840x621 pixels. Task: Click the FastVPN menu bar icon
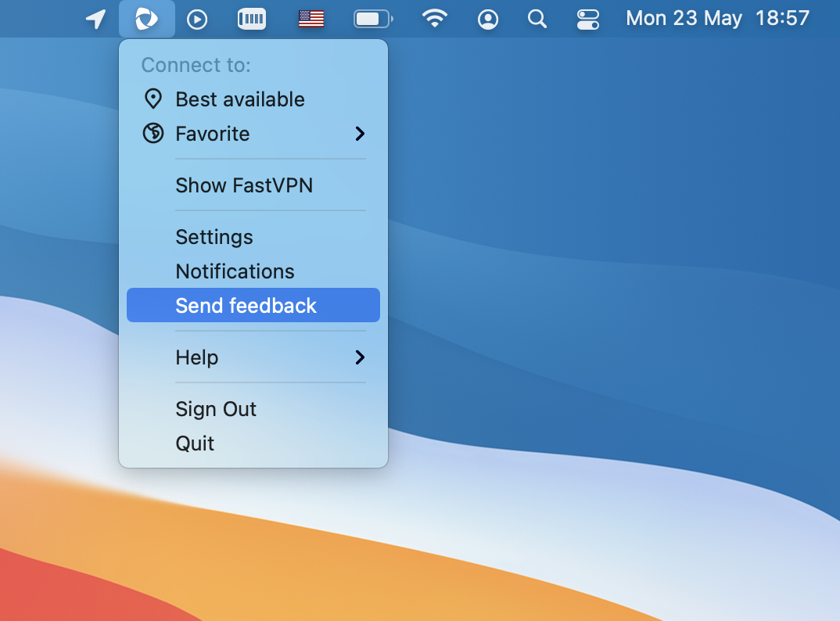click(147, 20)
